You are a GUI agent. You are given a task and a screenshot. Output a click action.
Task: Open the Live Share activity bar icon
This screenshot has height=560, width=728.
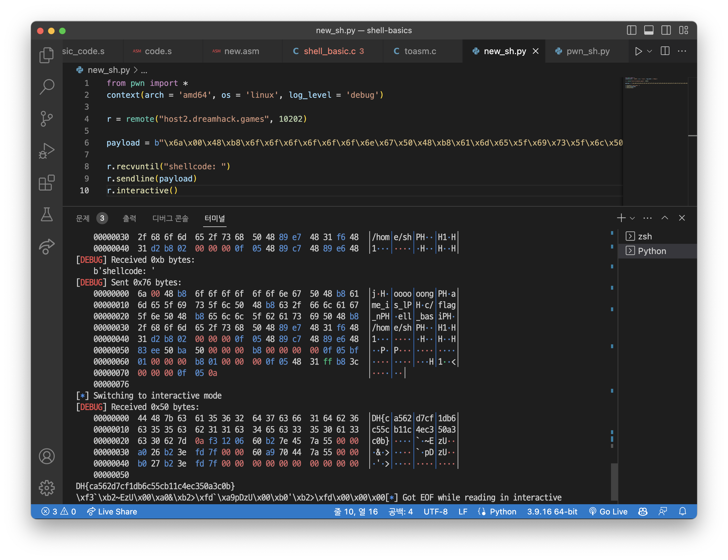pos(46,247)
